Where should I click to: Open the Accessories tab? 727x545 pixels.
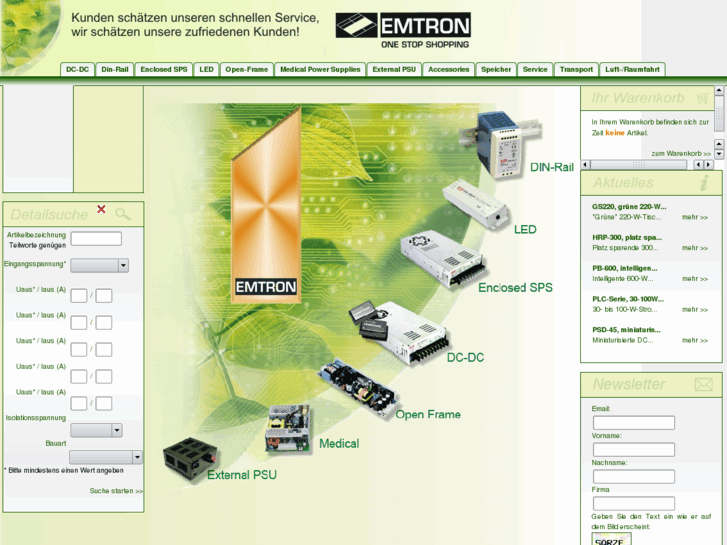(448, 70)
